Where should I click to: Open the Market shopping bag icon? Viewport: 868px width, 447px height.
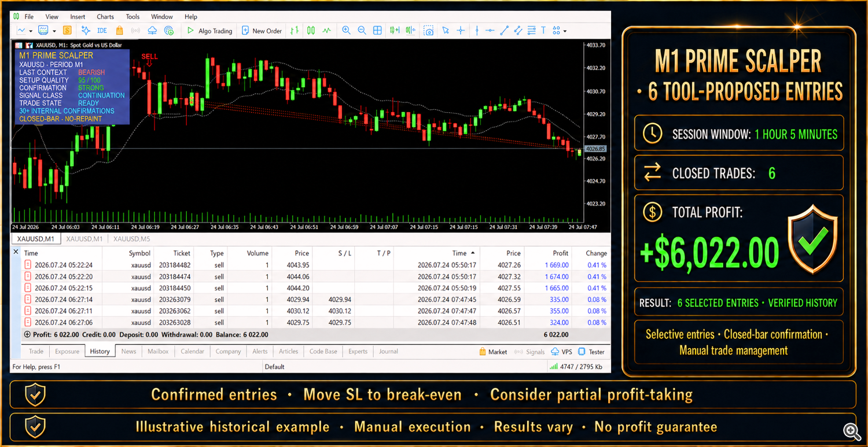(119, 31)
